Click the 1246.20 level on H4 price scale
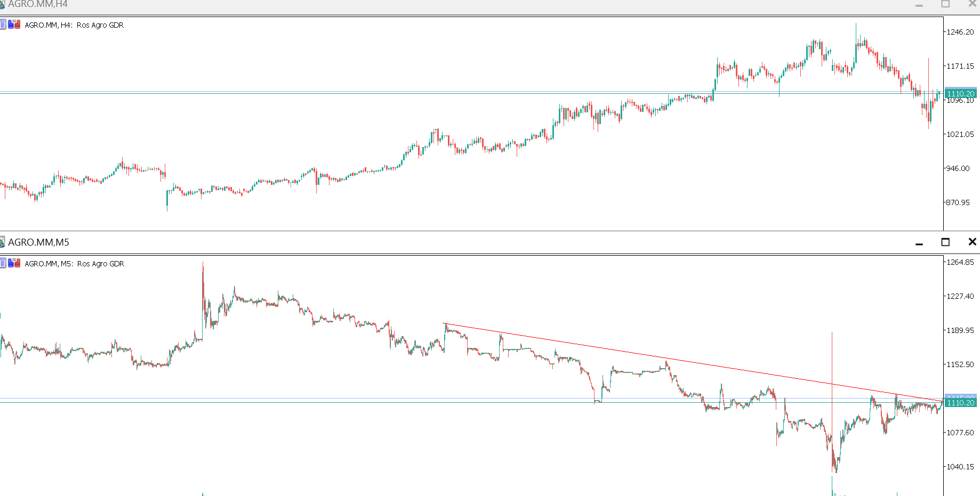Viewport: 980px width, 496px height. coord(960,32)
